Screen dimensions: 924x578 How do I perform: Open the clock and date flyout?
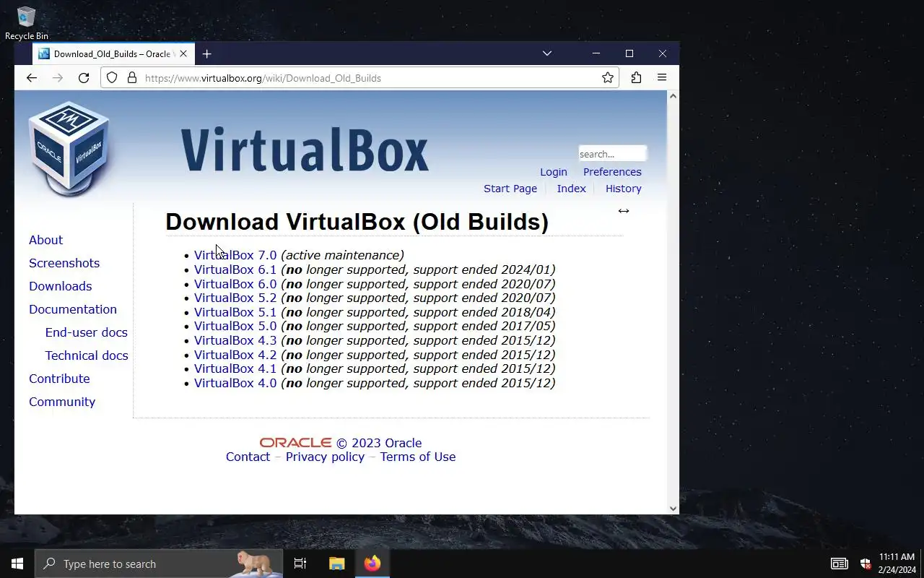[x=897, y=564]
